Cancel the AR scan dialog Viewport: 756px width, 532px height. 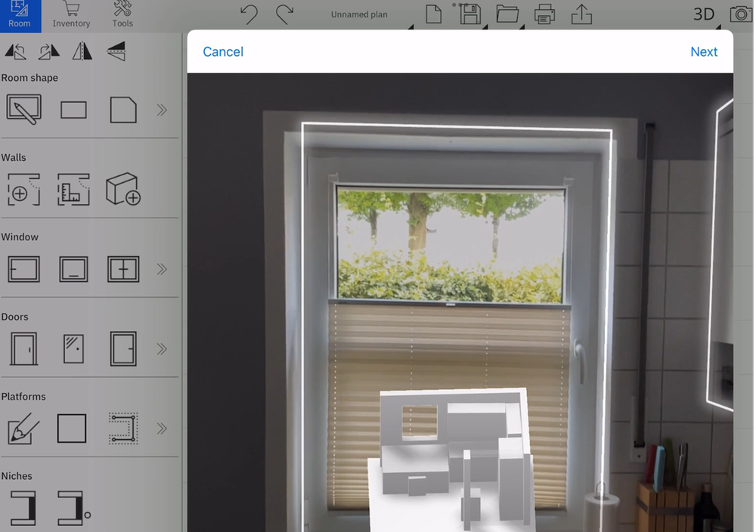click(223, 51)
